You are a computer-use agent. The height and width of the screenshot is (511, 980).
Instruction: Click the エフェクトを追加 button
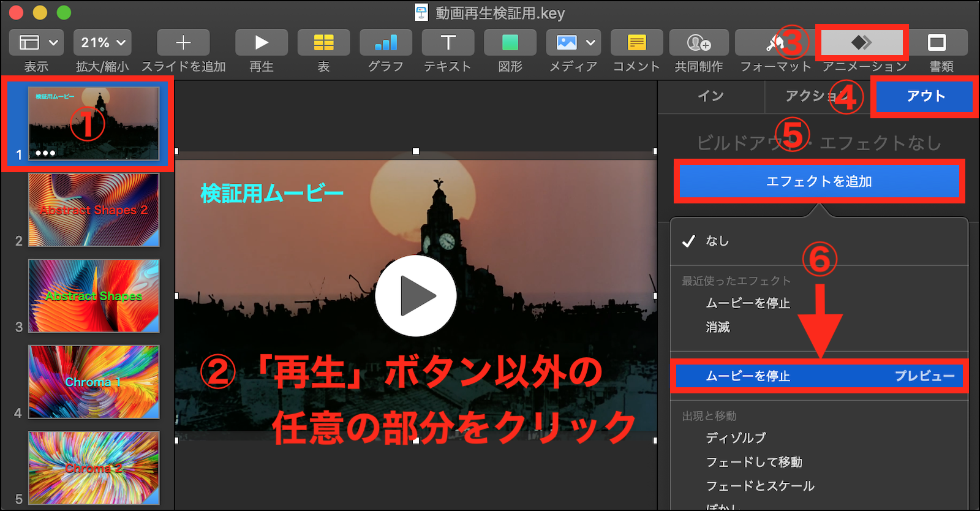819,181
